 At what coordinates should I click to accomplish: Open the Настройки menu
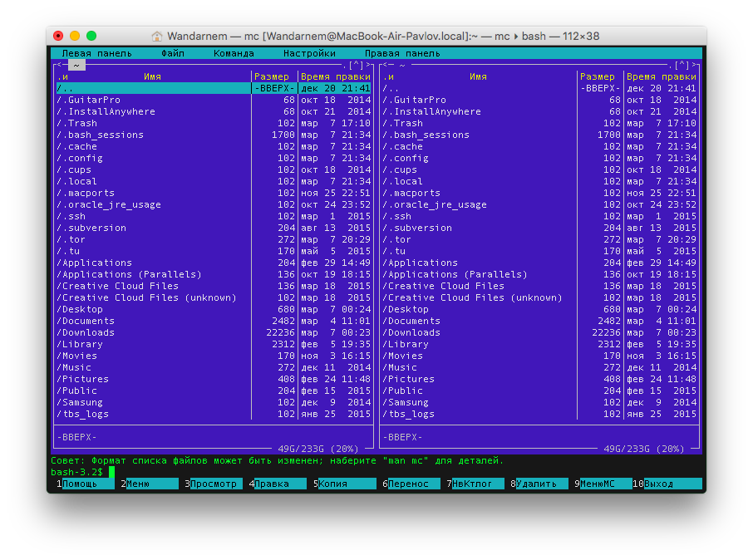[309, 53]
